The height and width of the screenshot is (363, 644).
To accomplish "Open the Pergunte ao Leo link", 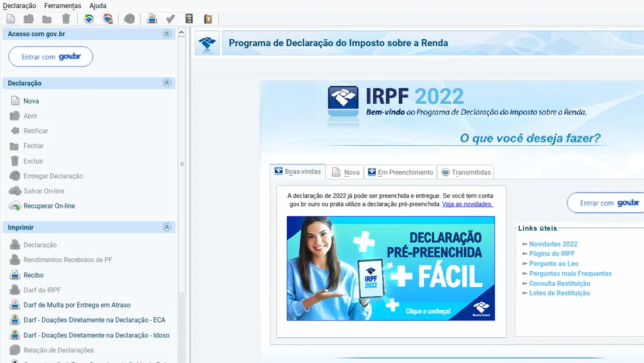I will point(554,263).
